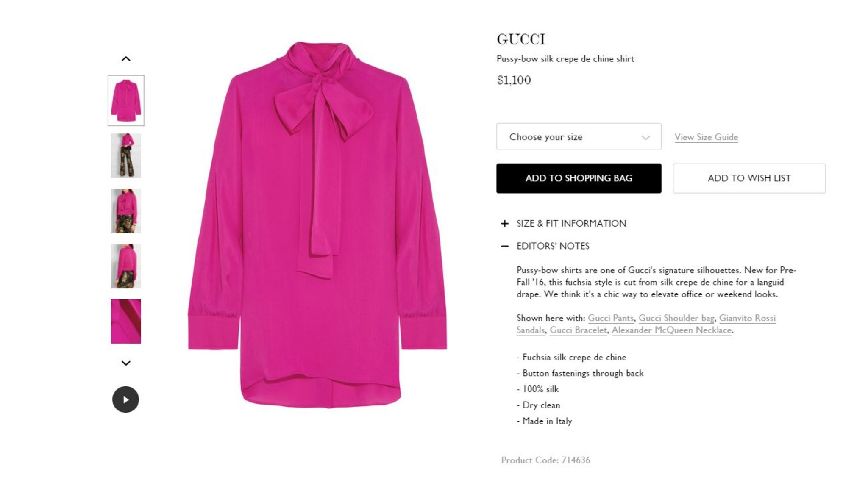Open the Gucci Shoulder bag link
This screenshot has height=488, width=868.
(x=676, y=318)
